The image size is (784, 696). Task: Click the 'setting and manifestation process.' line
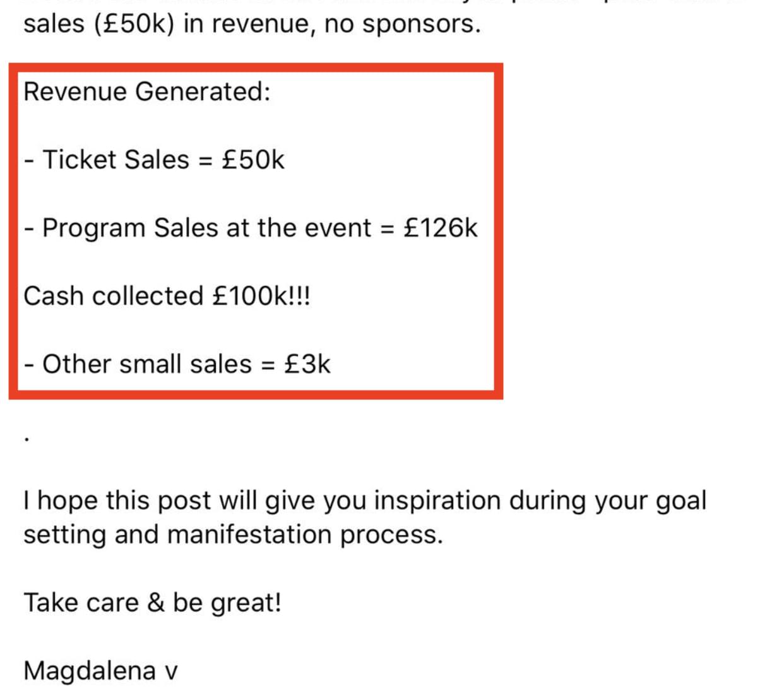pyautogui.click(x=233, y=535)
